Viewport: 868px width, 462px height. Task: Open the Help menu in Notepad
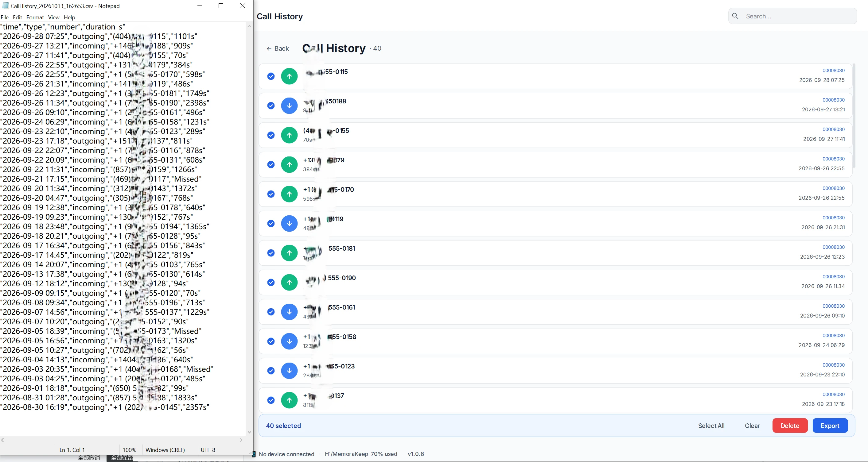coord(69,17)
